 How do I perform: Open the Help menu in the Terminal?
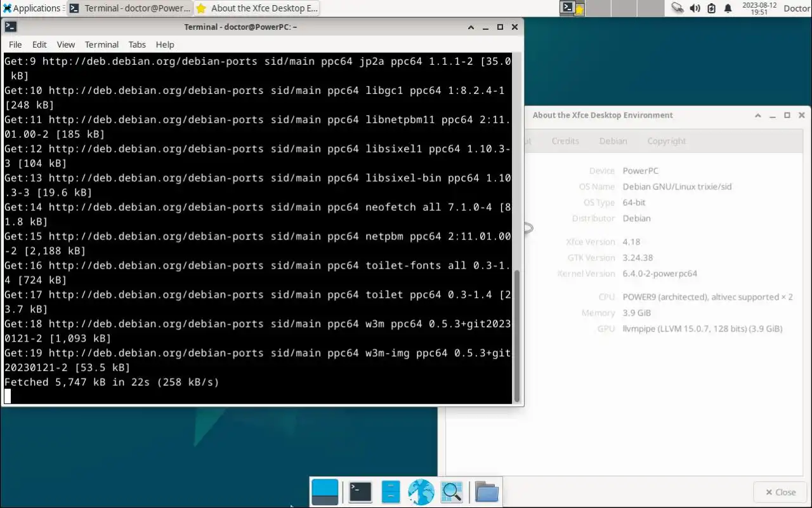point(165,44)
